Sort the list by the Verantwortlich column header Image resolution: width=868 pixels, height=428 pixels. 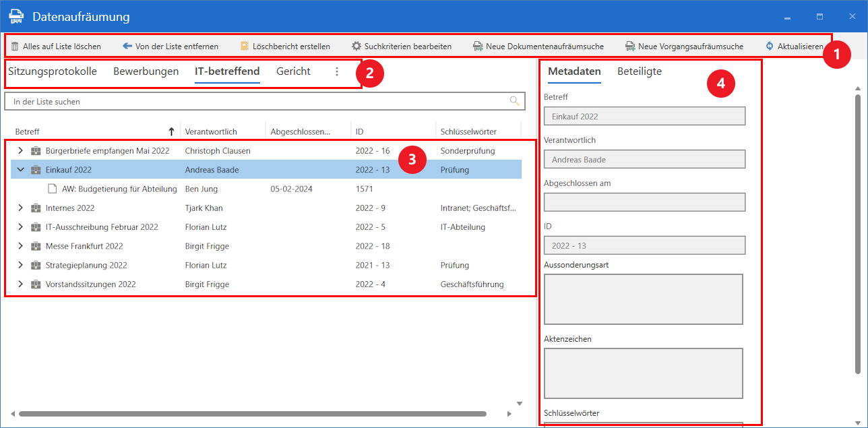coord(211,131)
